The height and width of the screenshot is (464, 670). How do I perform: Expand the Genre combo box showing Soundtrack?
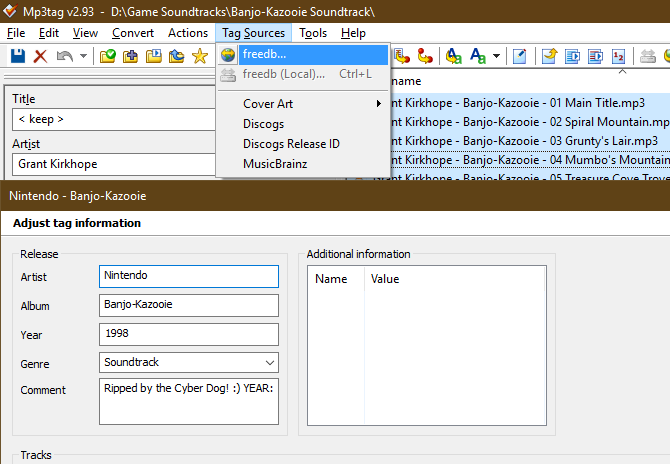point(270,363)
